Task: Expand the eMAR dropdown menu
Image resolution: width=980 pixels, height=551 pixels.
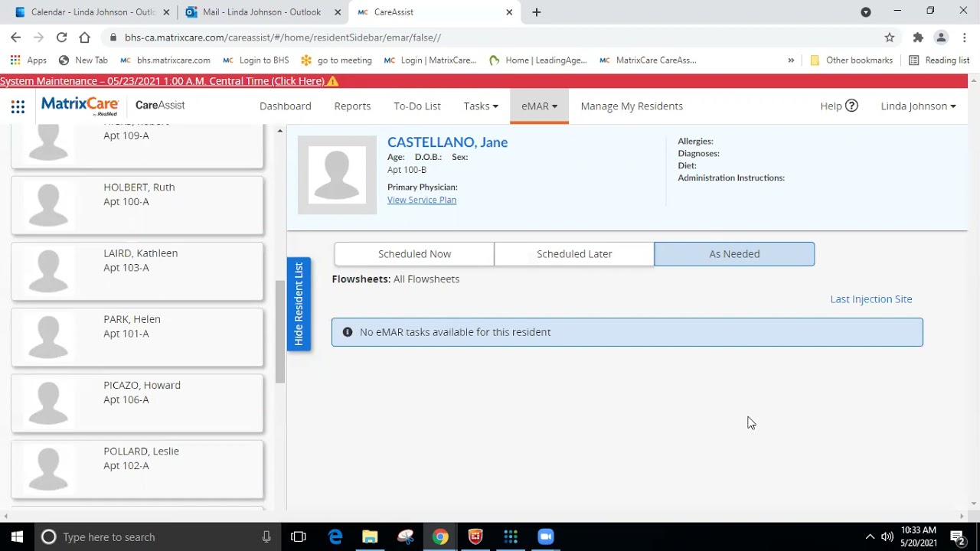Action: [x=539, y=106]
